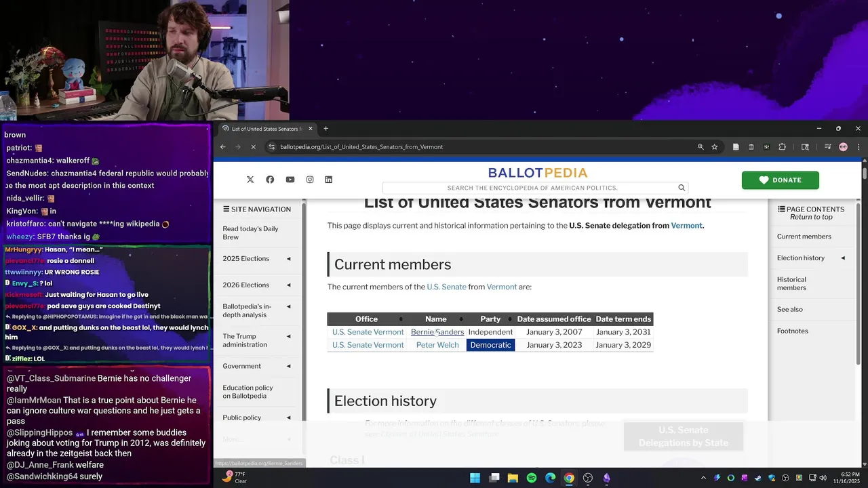Open U.S. Senate Vermont link in Welch row
The width and height of the screenshot is (868, 488).
pyautogui.click(x=368, y=345)
